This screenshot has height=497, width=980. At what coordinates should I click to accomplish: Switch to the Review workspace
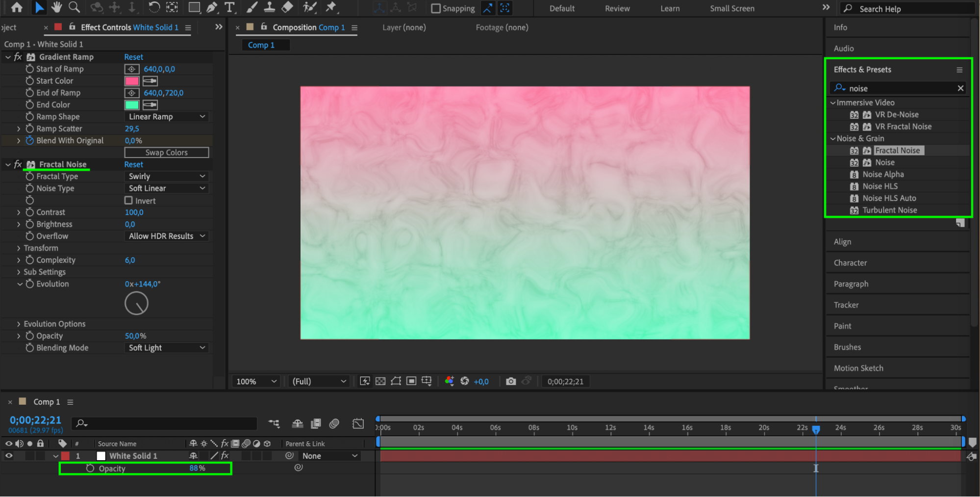(x=617, y=8)
